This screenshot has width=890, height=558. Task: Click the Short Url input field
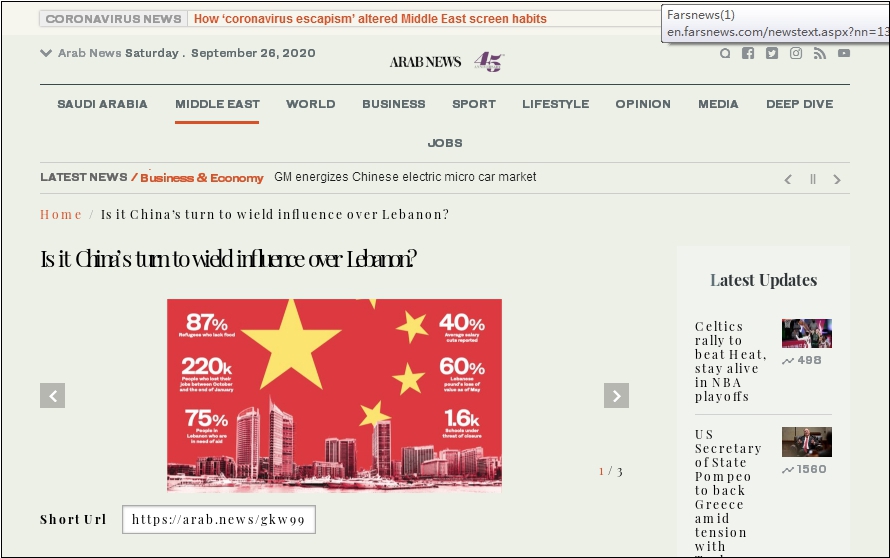[x=219, y=519]
